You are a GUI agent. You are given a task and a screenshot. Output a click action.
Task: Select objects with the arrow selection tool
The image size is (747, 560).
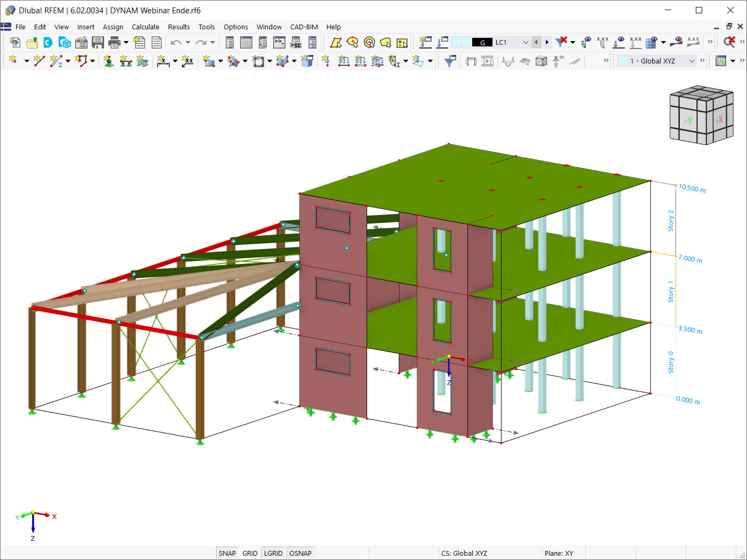[x=336, y=42]
